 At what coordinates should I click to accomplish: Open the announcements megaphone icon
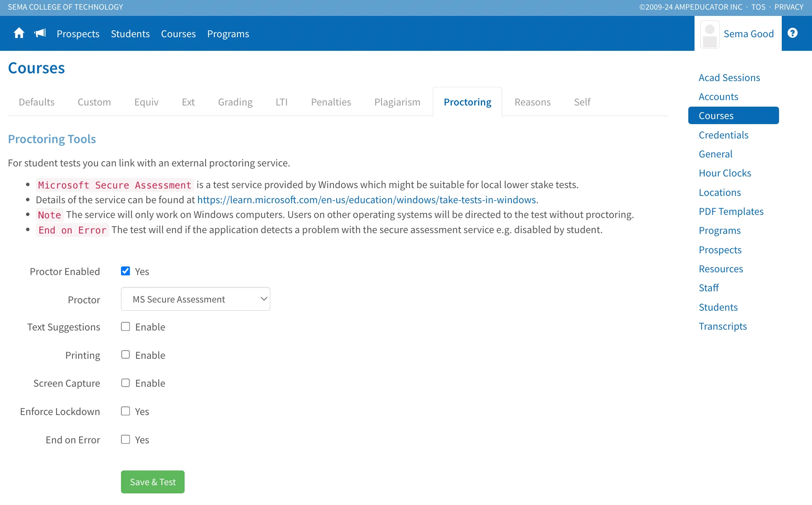tap(40, 33)
